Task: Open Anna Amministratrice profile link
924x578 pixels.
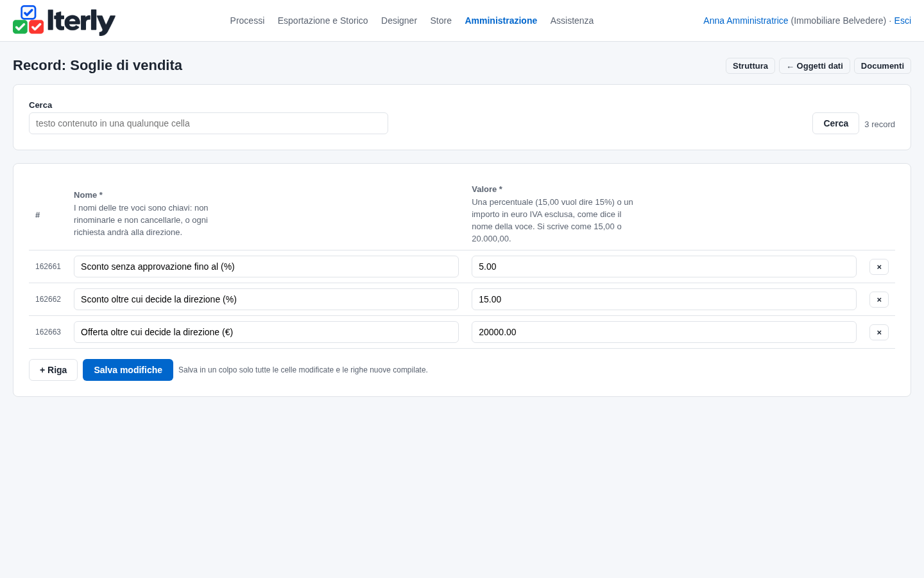Action: (x=746, y=21)
